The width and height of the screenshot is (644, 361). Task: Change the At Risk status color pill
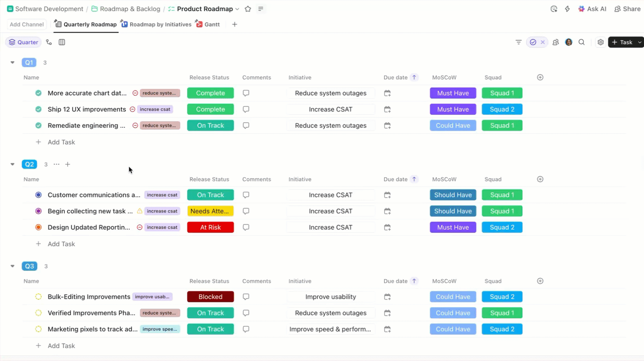pyautogui.click(x=210, y=227)
